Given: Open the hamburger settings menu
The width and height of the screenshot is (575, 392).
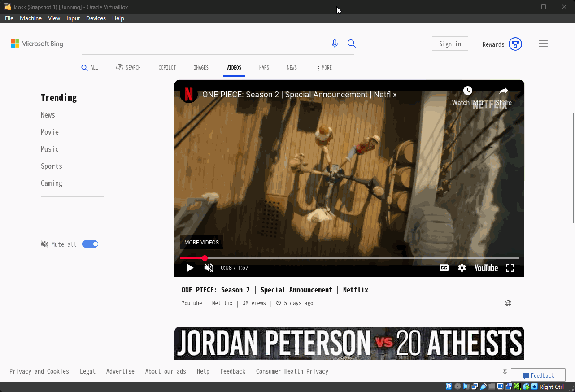Looking at the screenshot, I should [x=543, y=44].
